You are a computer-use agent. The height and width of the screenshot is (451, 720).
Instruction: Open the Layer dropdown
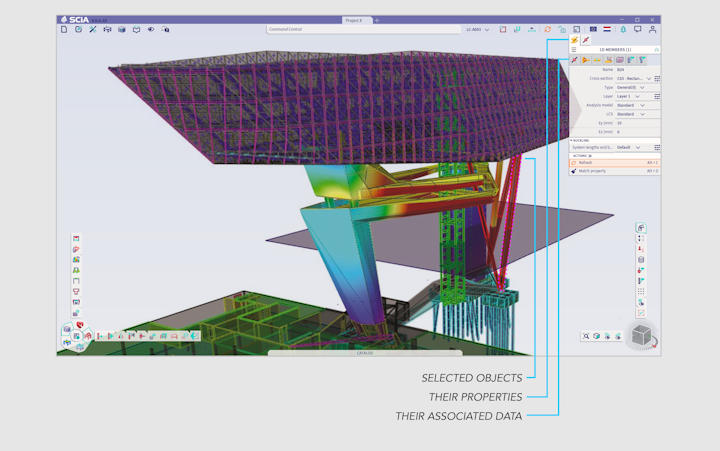pos(638,96)
